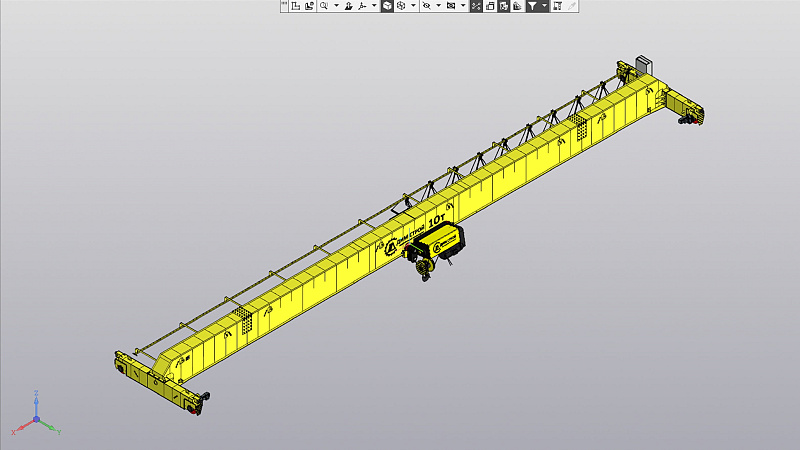Open the dropdown next to camera icon

pos(463,6)
